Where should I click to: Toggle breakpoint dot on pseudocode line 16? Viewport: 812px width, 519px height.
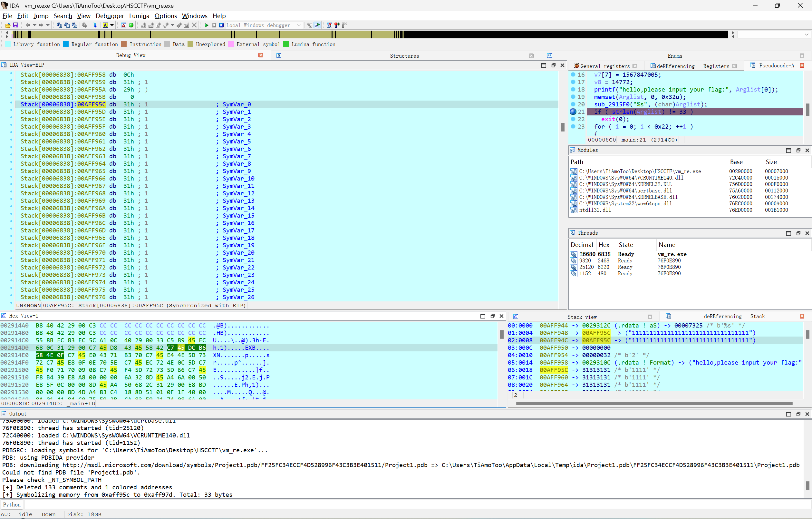[573, 74]
